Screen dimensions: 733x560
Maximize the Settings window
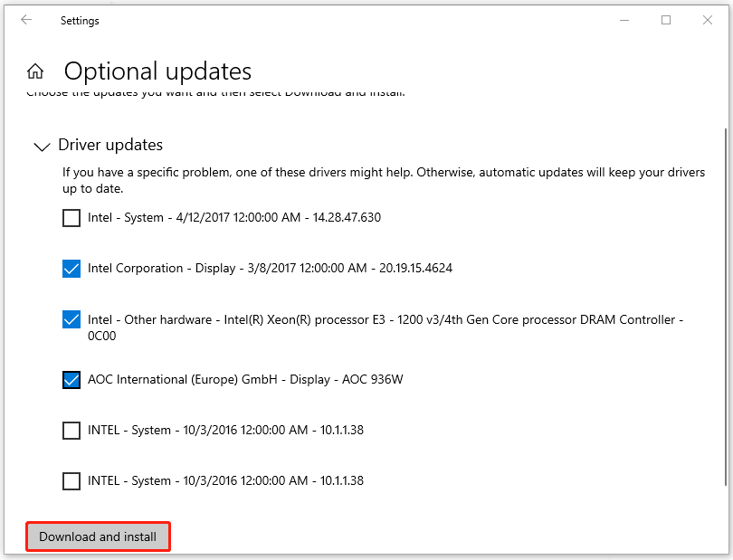tap(667, 20)
